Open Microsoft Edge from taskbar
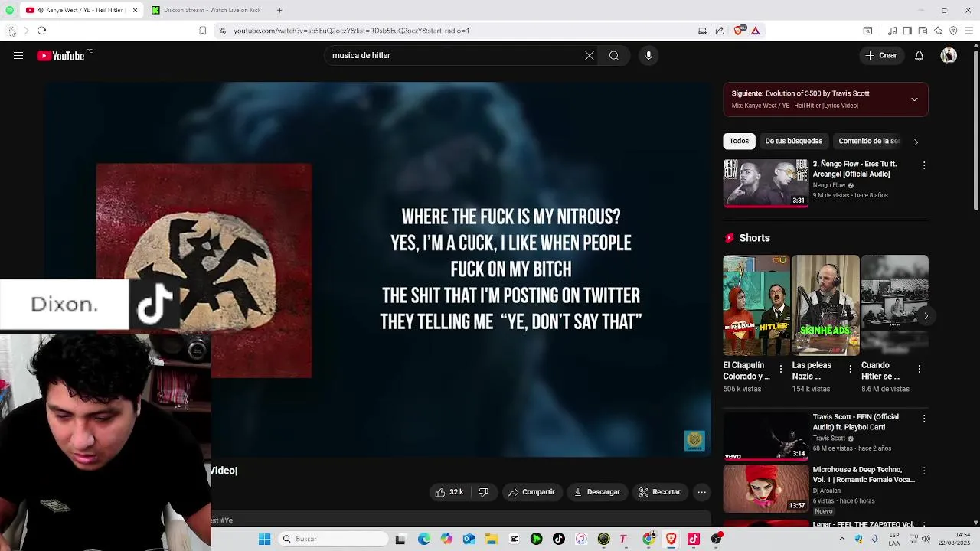 (x=424, y=539)
